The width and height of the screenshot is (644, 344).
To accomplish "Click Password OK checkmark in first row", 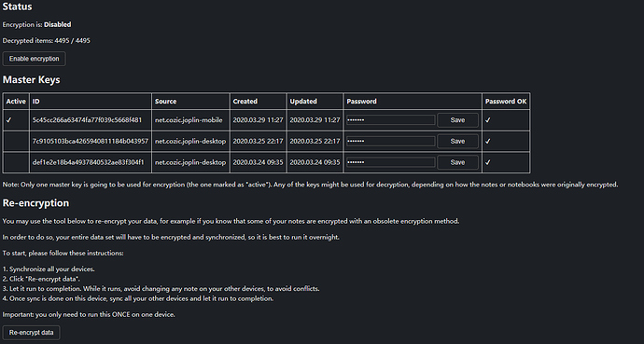I will click(487, 120).
